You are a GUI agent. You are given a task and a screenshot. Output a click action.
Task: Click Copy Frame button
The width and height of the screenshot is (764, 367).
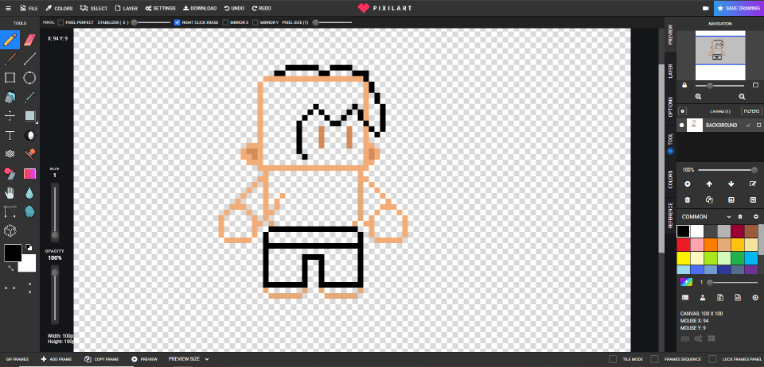point(102,359)
